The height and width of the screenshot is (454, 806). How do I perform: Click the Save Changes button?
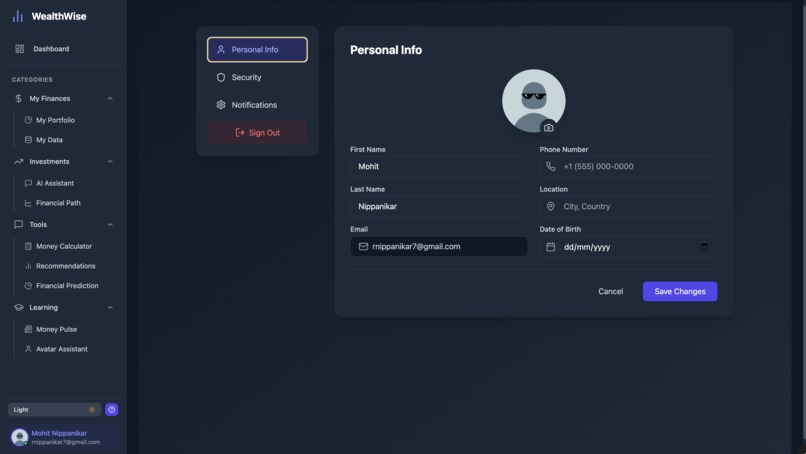(x=680, y=292)
